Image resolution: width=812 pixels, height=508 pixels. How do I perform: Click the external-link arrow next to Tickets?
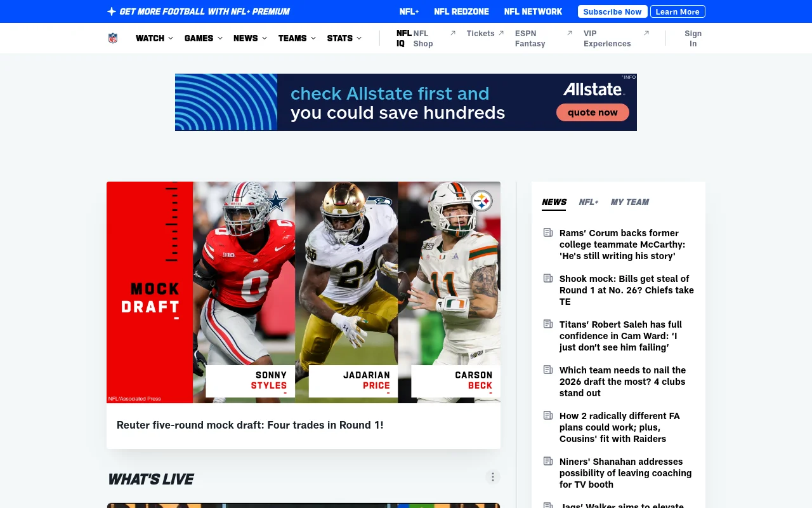[501, 32]
